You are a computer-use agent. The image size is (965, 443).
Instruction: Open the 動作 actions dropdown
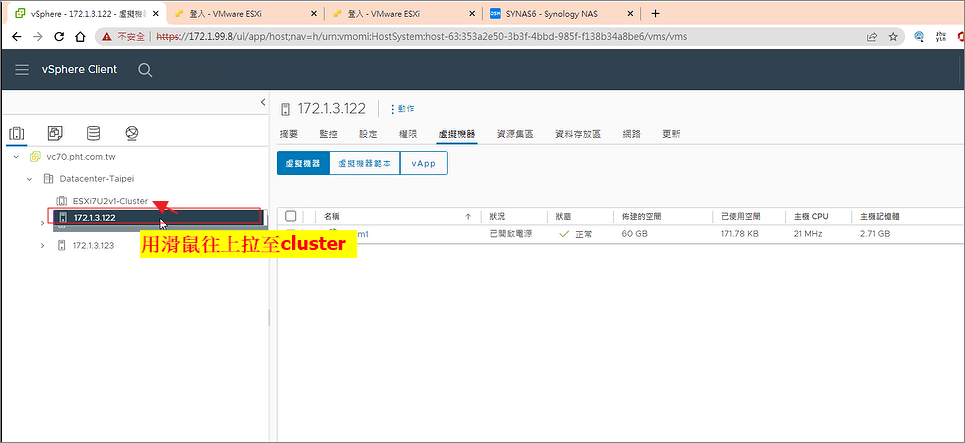[402, 109]
